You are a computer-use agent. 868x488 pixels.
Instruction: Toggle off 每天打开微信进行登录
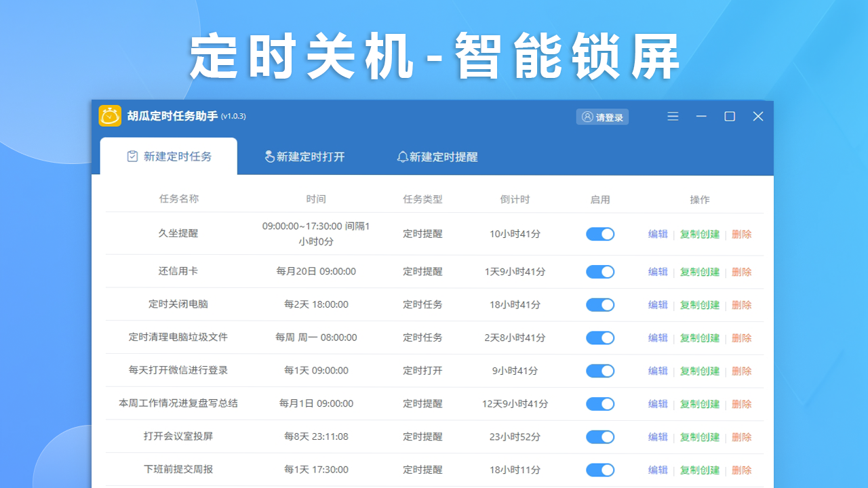pyautogui.click(x=599, y=371)
